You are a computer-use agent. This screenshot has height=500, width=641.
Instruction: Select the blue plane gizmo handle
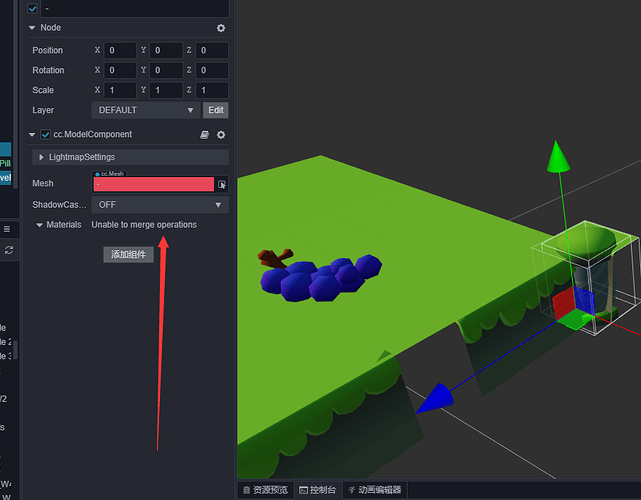(x=585, y=300)
